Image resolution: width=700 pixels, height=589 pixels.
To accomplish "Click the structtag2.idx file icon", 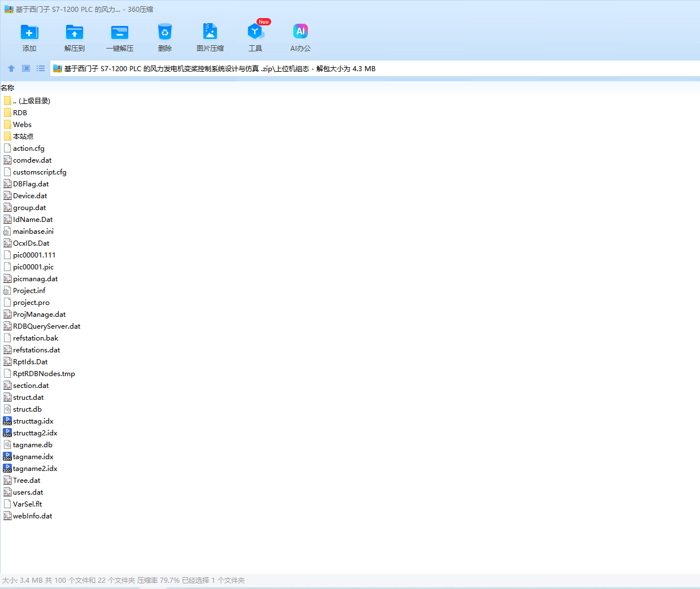I will click(x=7, y=433).
